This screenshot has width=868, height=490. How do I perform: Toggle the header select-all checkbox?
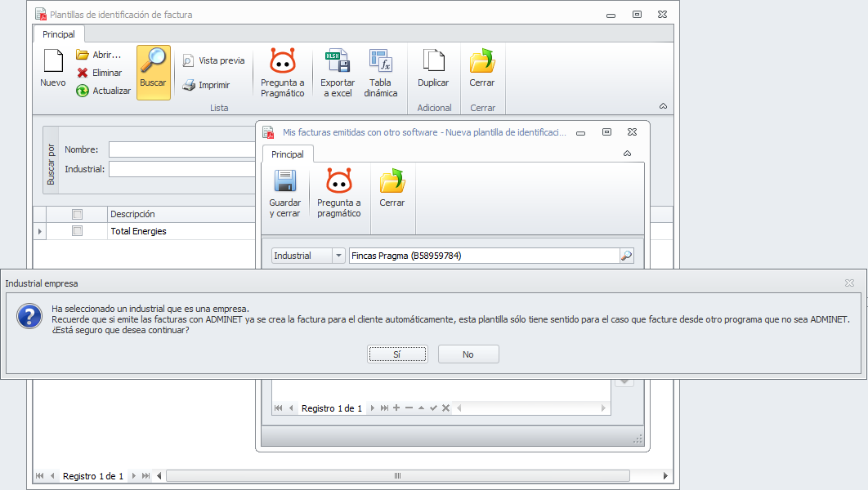[77, 214]
